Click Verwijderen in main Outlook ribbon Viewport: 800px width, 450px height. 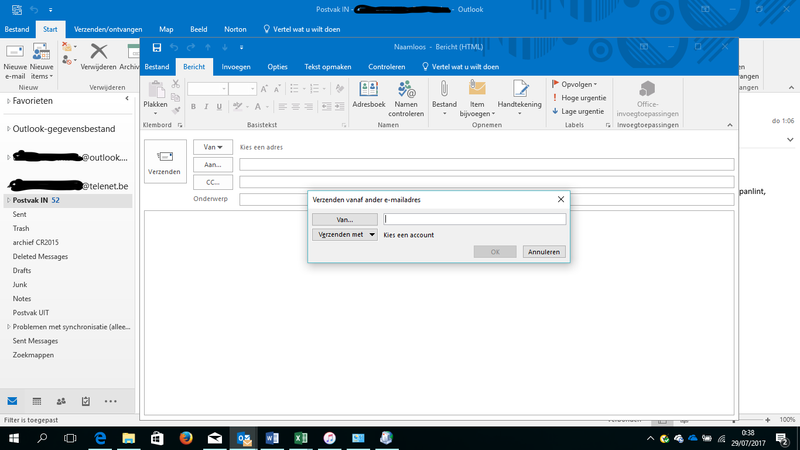click(98, 57)
